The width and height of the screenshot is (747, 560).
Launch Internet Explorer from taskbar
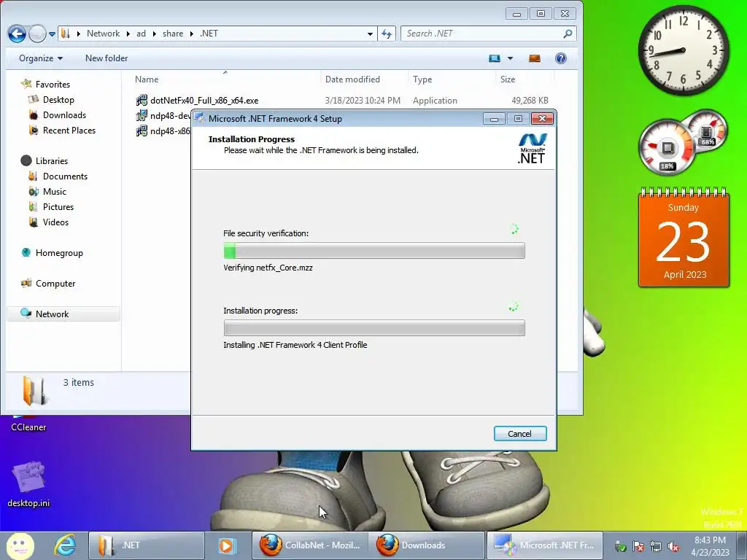click(x=65, y=545)
